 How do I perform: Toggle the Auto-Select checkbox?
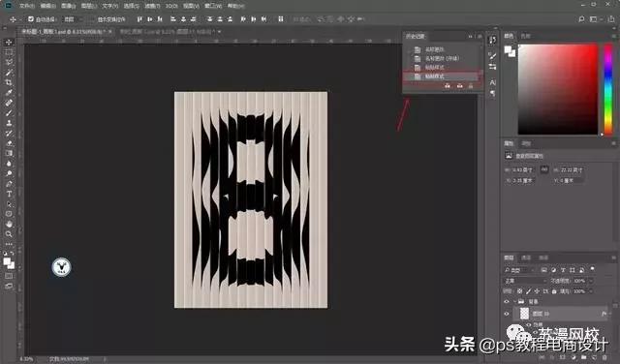31,19
